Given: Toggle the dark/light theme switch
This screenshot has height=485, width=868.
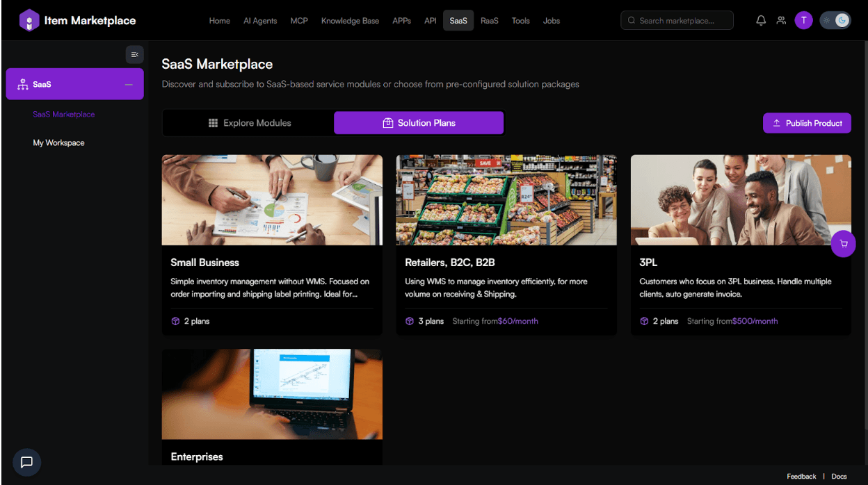Looking at the screenshot, I should [835, 20].
